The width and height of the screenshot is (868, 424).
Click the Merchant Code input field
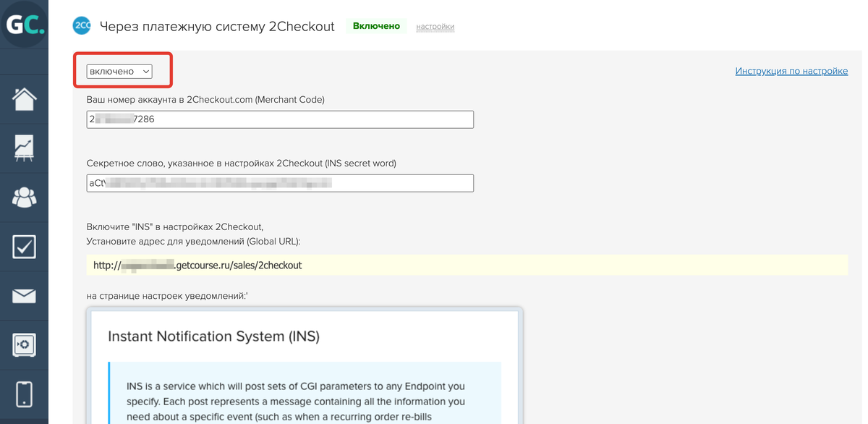pos(280,119)
